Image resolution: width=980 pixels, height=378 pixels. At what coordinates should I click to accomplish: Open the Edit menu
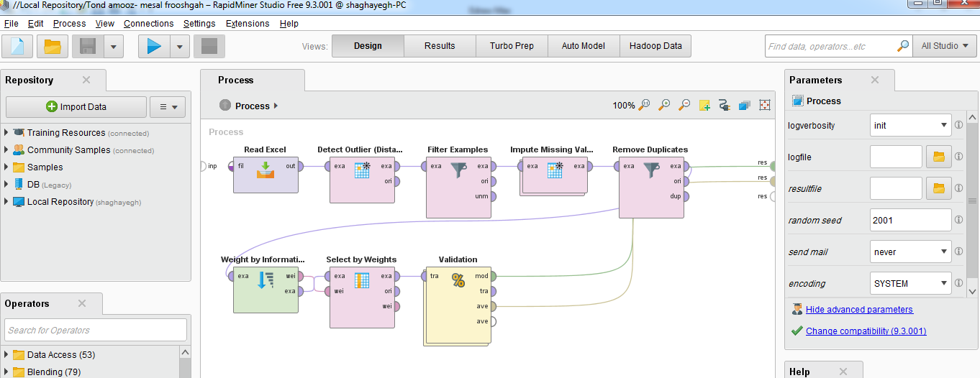point(35,24)
